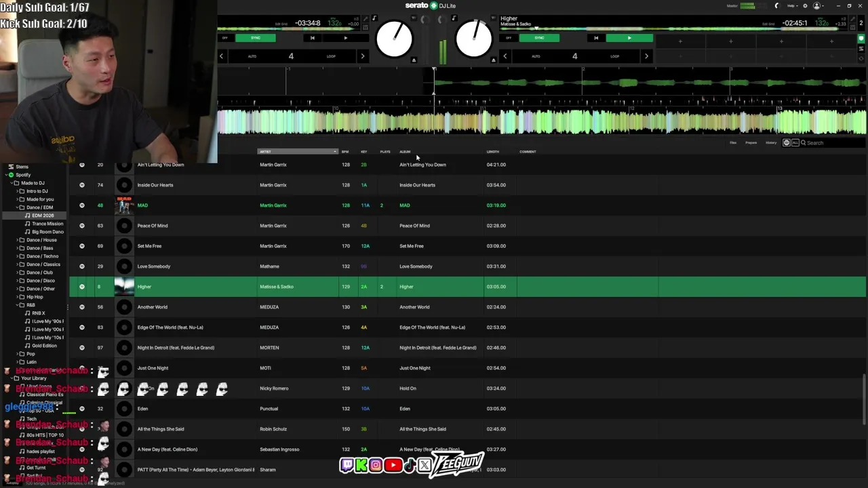Click left deck key lock note icon
The image size is (868, 488).
(x=374, y=18)
